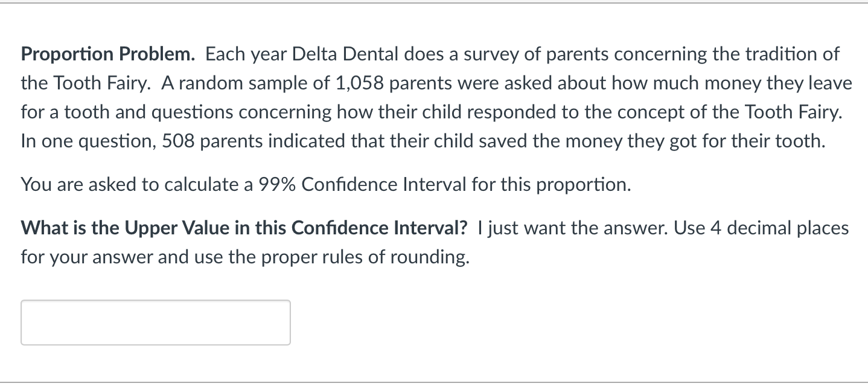The image size is (868, 389).
Task: Click the bold "Proportion Problem." heading
Action: click(108, 54)
